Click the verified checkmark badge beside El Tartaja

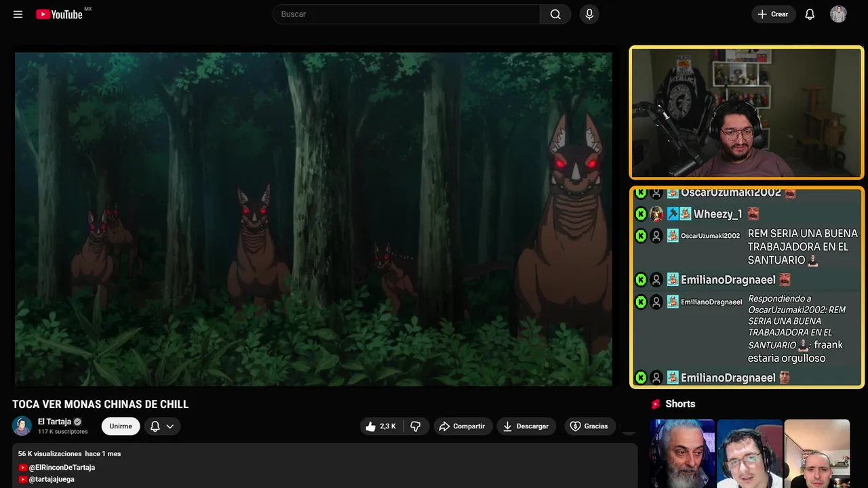[77, 422]
